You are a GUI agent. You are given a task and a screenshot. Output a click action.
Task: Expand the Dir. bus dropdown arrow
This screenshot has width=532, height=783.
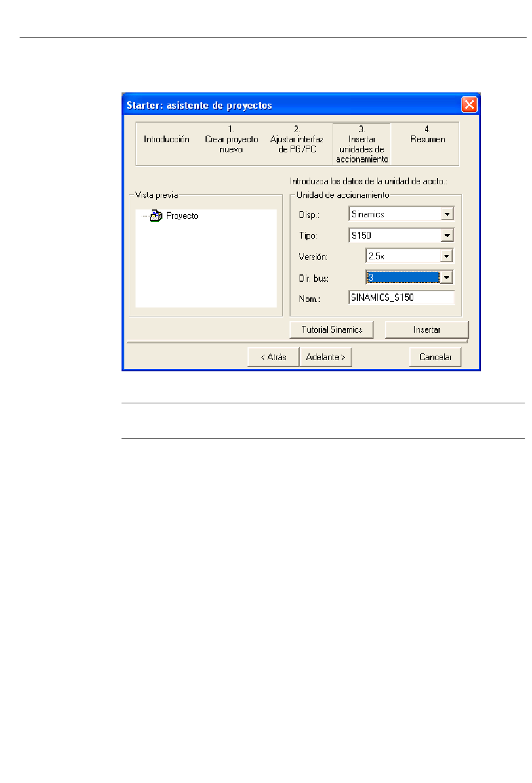(446, 277)
